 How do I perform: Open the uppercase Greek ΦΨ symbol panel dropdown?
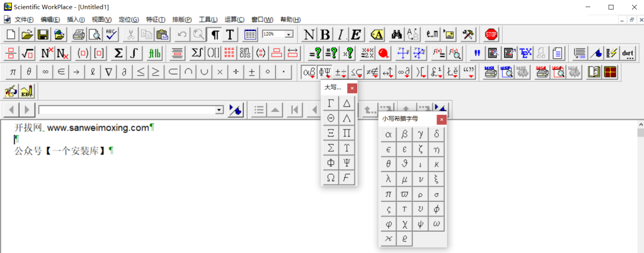pos(325,72)
